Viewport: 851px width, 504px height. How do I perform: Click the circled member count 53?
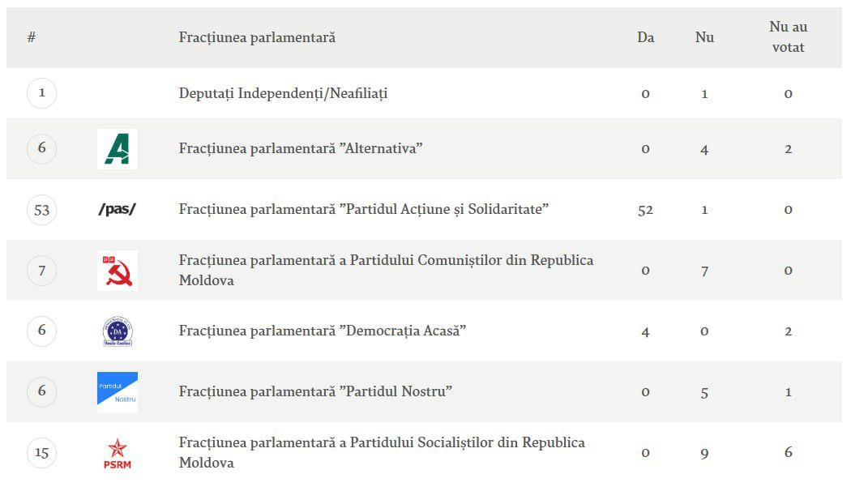point(42,210)
